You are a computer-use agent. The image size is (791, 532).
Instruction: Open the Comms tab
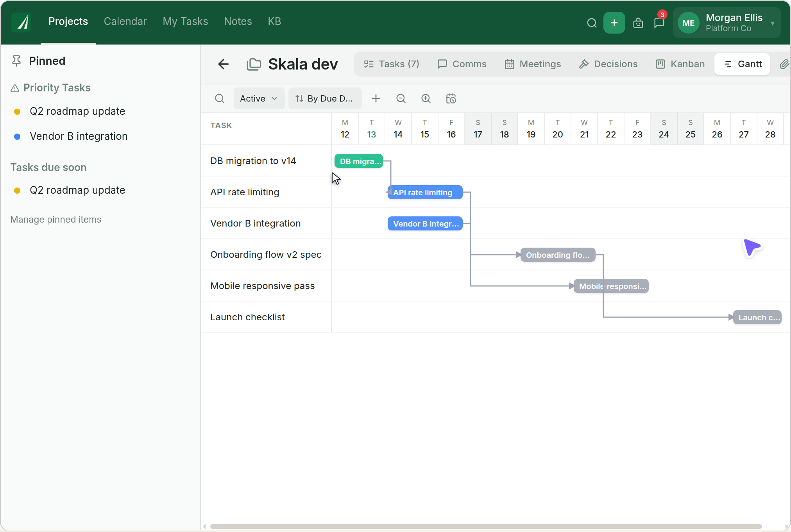click(462, 64)
